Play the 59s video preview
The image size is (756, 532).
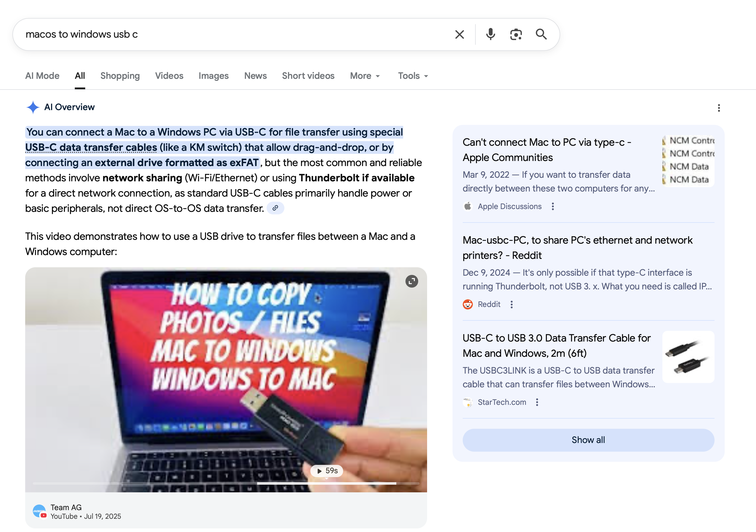(x=327, y=471)
